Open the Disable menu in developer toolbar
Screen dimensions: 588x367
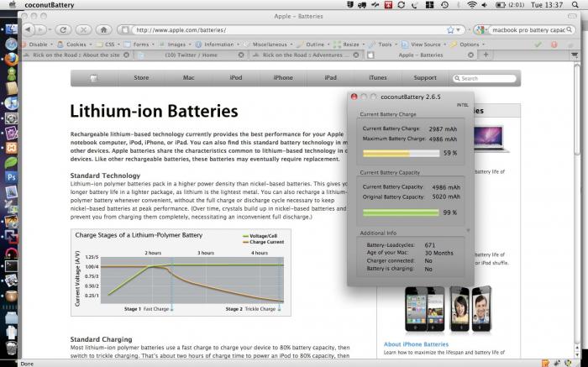point(39,45)
